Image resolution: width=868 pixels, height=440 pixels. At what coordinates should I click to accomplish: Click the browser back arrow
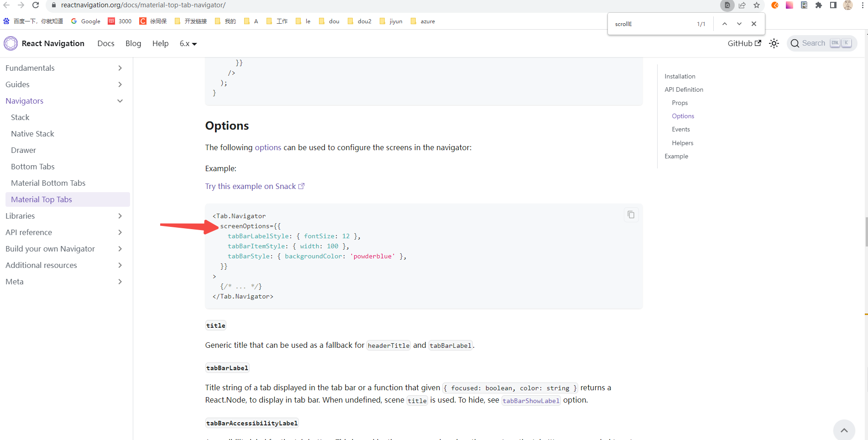[x=6, y=5]
